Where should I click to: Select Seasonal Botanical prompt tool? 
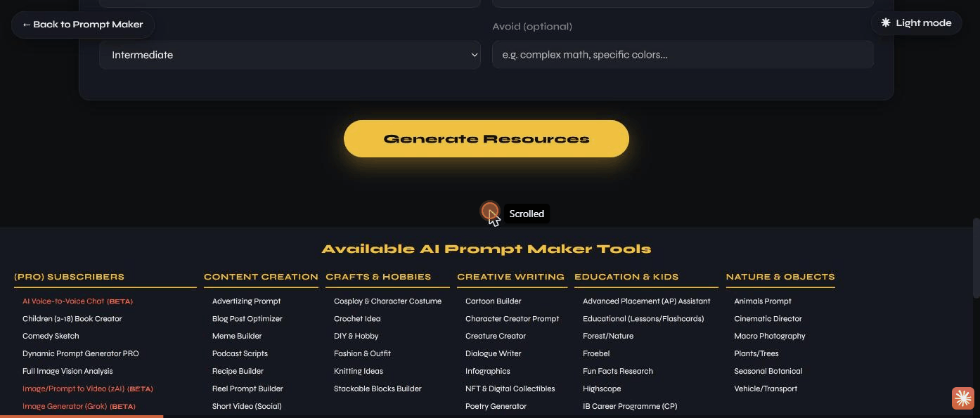pyautogui.click(x=768, y=372)
